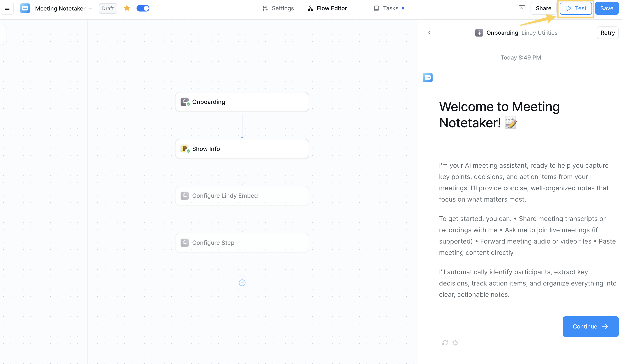
Task: Click the Retry button
Action: pyautogui.click(x=607, y=33)
